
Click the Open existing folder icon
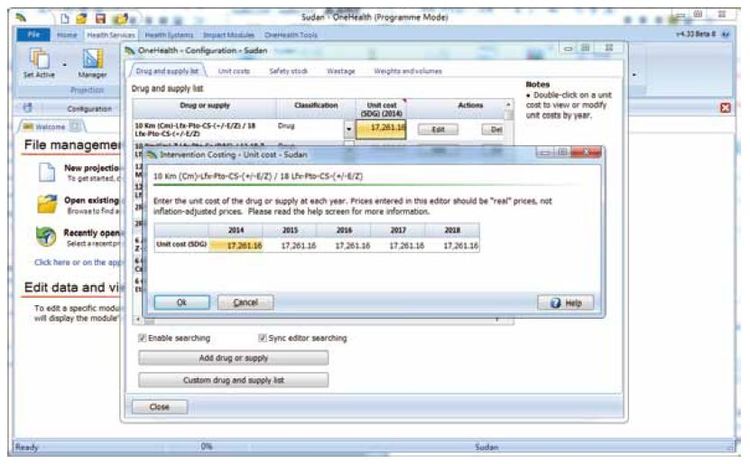47,204
